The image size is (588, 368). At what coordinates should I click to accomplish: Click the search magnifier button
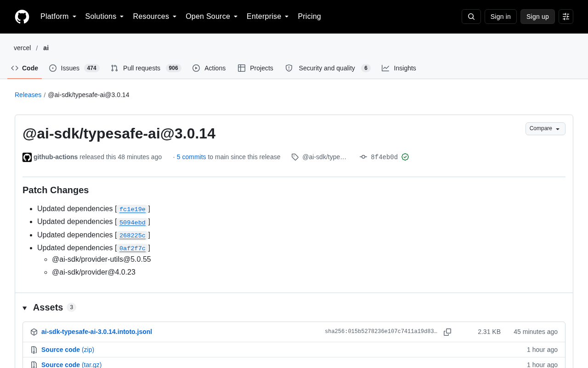click(x=471, y=17)
